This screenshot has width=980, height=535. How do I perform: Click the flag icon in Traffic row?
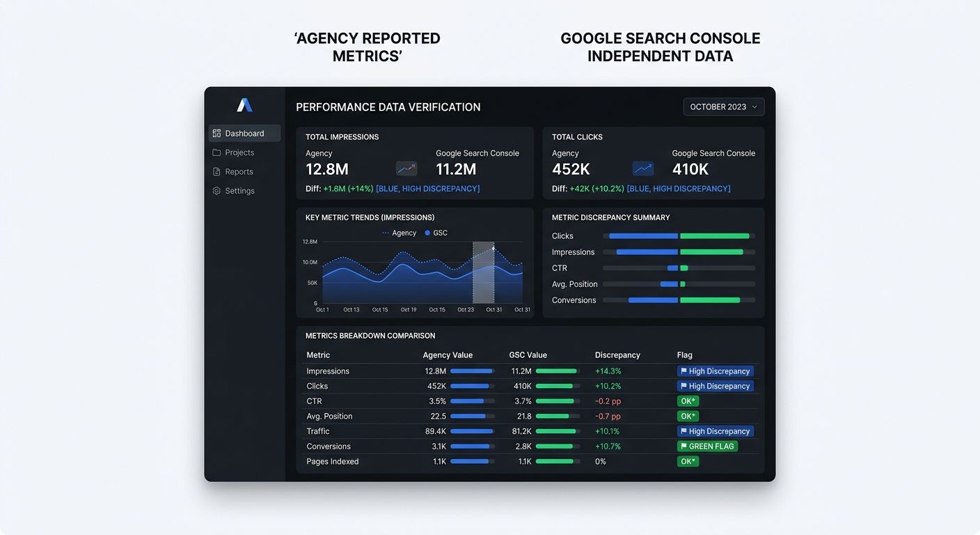683,431
